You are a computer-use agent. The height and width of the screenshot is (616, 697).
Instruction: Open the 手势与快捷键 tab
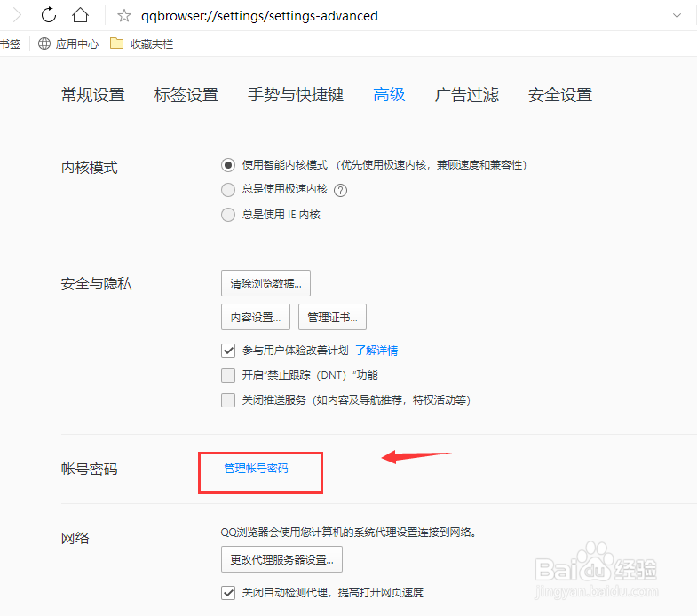(x=296, y=95)
